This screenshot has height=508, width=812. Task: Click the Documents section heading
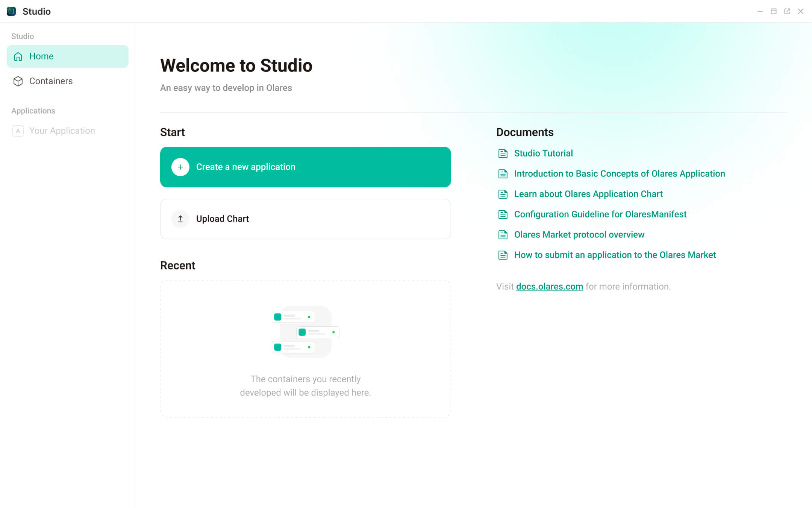525,132
